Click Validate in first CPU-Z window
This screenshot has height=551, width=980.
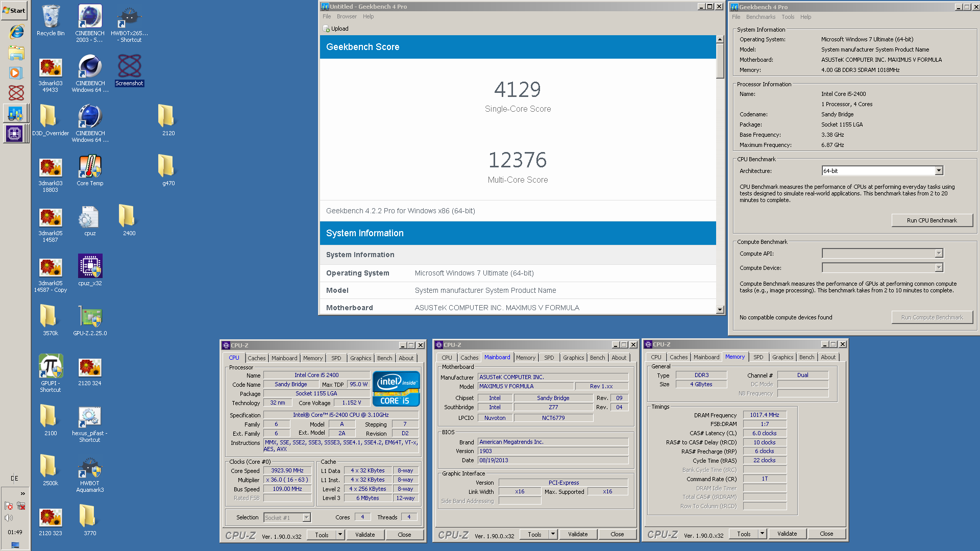click(365, 535)
